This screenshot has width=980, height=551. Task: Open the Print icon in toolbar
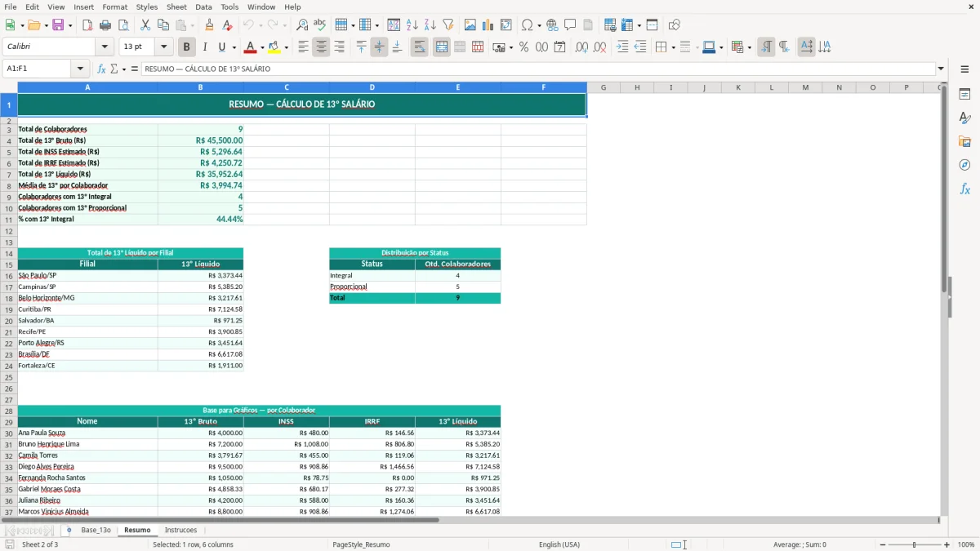click(x=105, y=25)
